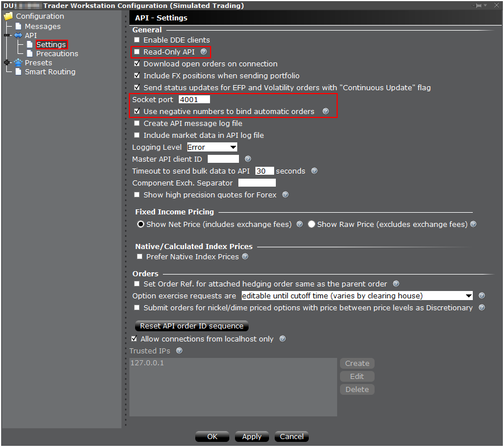Click info icon next to Trusted IPs
The width and height of the screenshot is (504, 447).
click(179, 351)
